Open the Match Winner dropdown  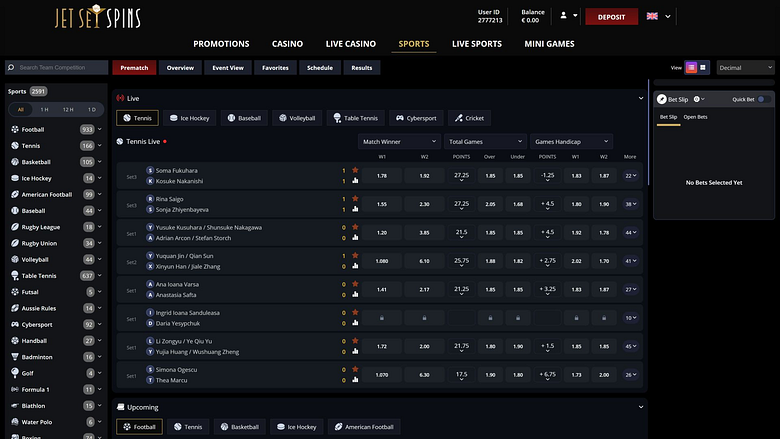(399, 142)
